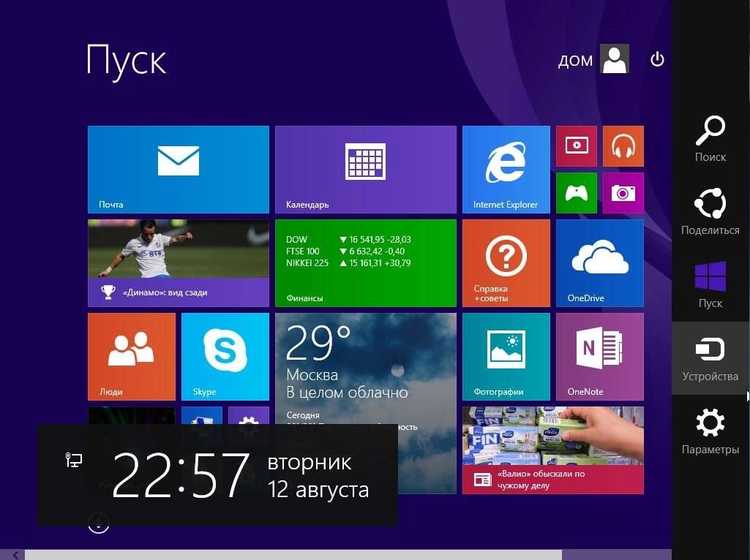Open the Video tile

[x=577, y=145]
